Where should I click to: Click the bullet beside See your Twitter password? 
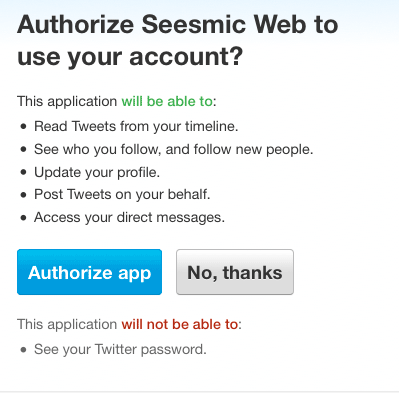tap(23, 350)
